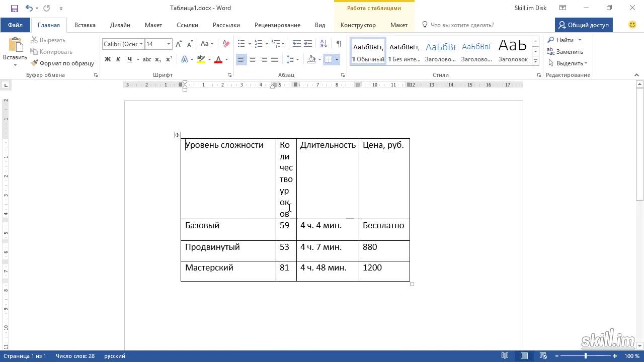The image size is (644, 362).
Task: Open the font size dropdown
Action: coord(169,44)
